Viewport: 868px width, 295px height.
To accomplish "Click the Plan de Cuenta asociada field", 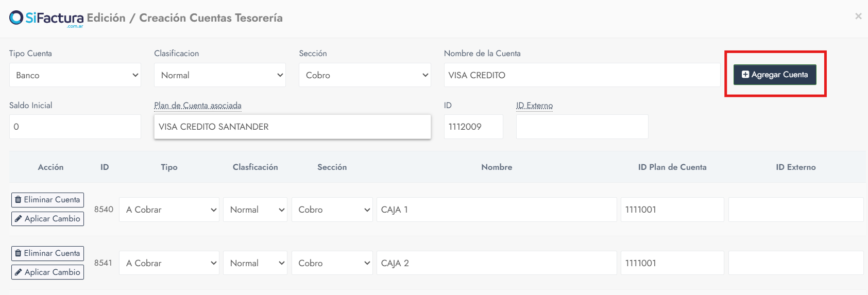I will pos(292,127).
